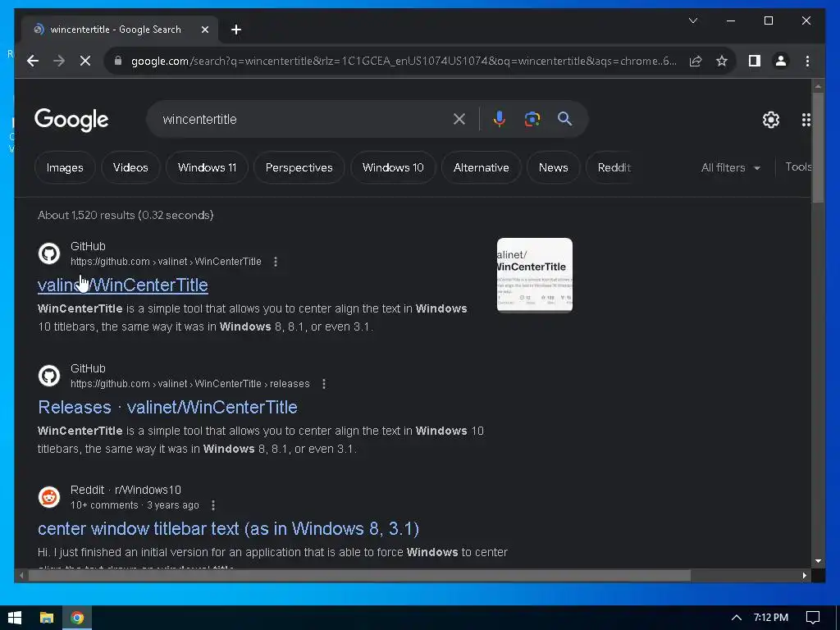Open search Tools options

(798, 167)
